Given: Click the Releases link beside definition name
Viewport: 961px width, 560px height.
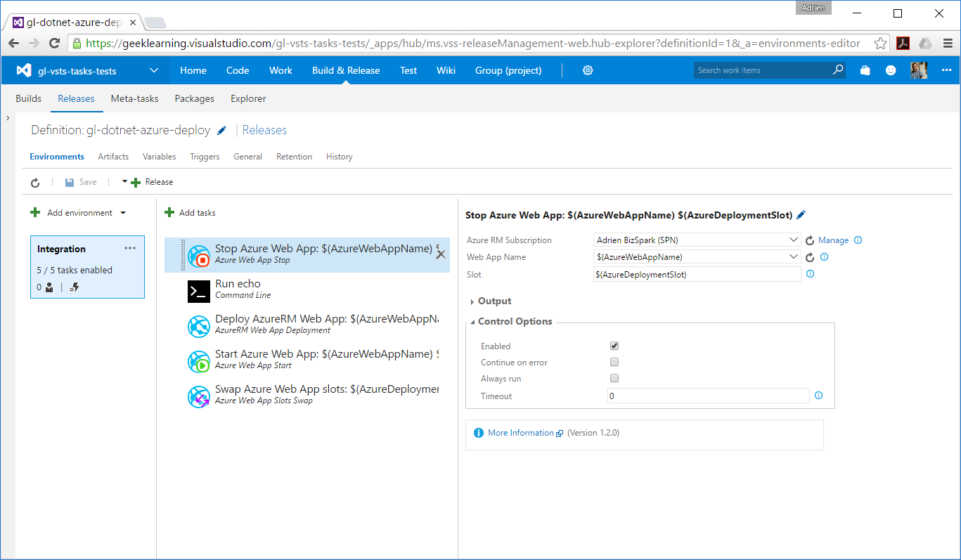Looking at the screenshot, I should point(264,130).
